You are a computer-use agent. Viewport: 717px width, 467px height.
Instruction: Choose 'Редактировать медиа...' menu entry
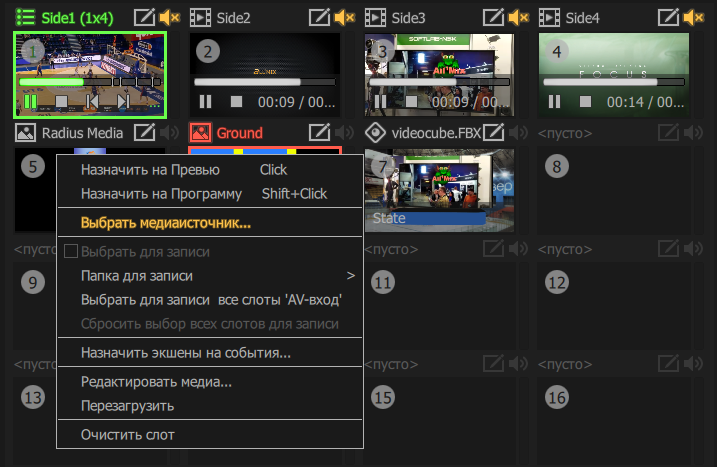pyautogui.click(x=210, y=381)
